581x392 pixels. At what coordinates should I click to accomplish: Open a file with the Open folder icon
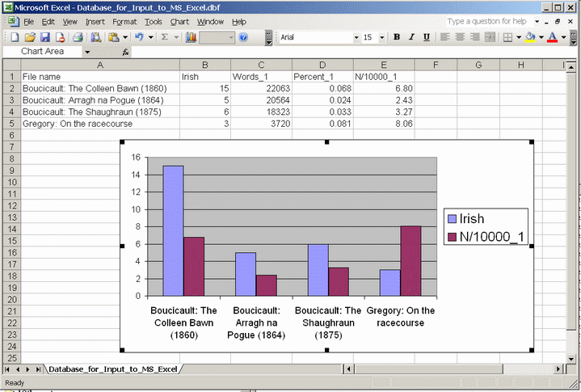point(30,37)
